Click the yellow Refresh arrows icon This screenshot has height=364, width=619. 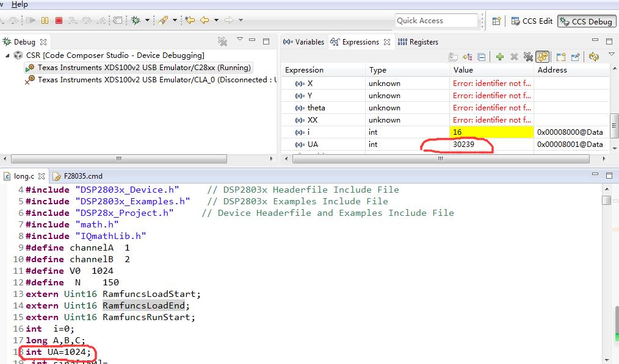point(594,57)
